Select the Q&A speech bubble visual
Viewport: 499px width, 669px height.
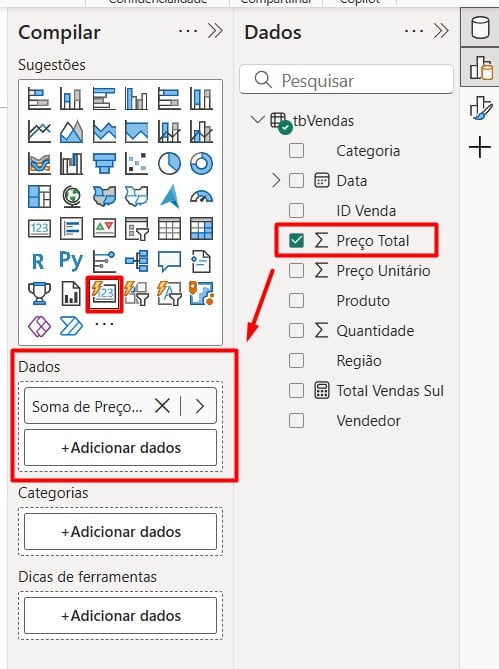pos(169,261)
